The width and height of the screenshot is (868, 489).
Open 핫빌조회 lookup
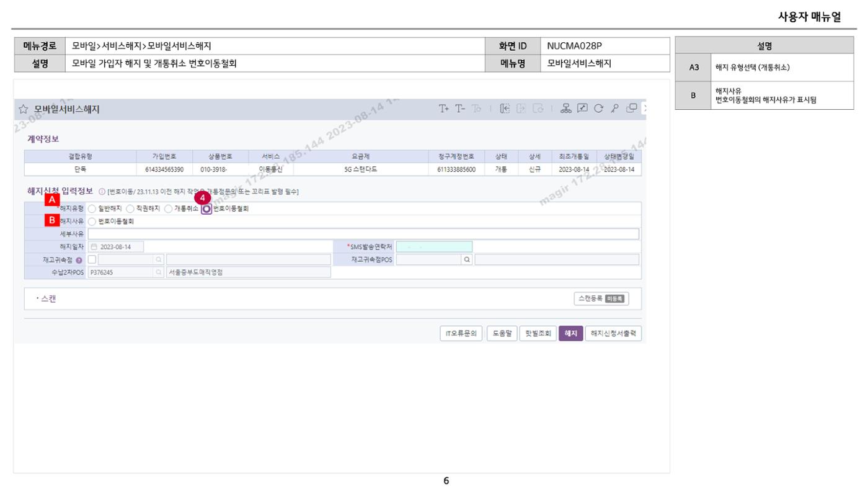pyautogui.click(x=538, y=333)
